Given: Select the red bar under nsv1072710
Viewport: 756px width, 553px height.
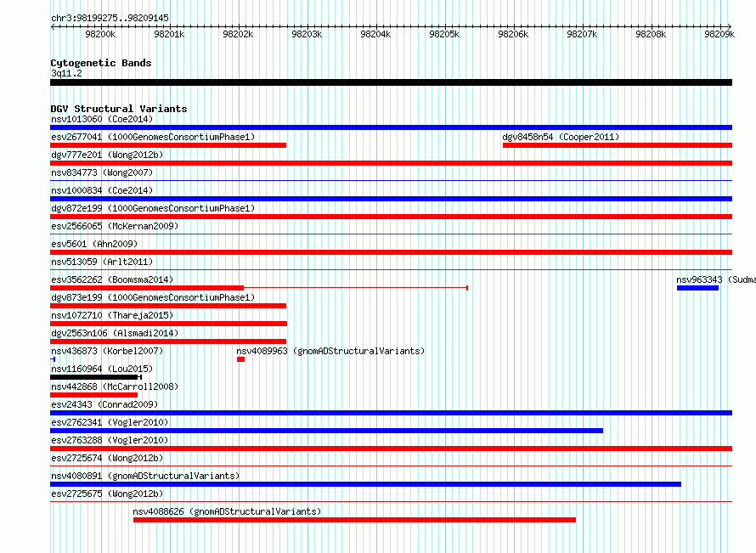Looking at the screenshot, I should click(169, 324).
